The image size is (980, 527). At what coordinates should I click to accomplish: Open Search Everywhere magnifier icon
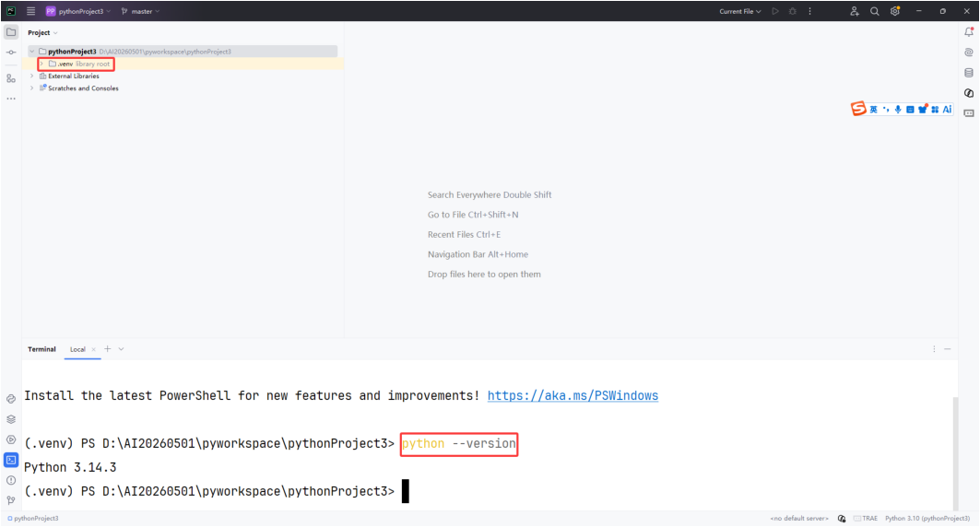(874, 11)
